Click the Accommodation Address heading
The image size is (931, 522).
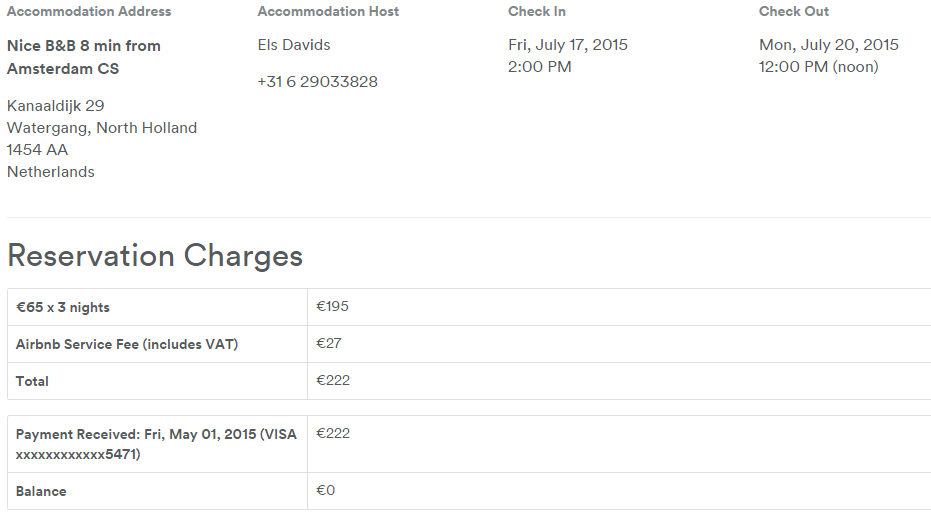pyautogui.click(x=89, y=11)
